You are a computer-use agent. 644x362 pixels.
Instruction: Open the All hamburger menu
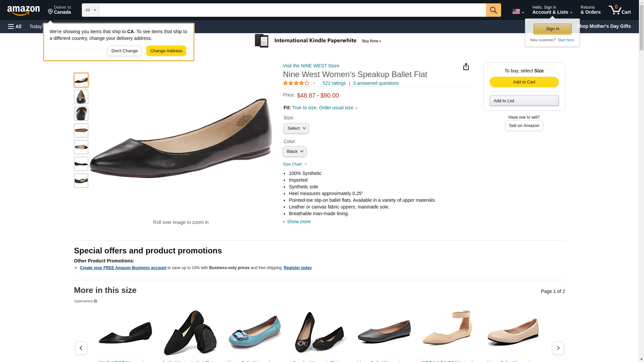tap(15, 26)
